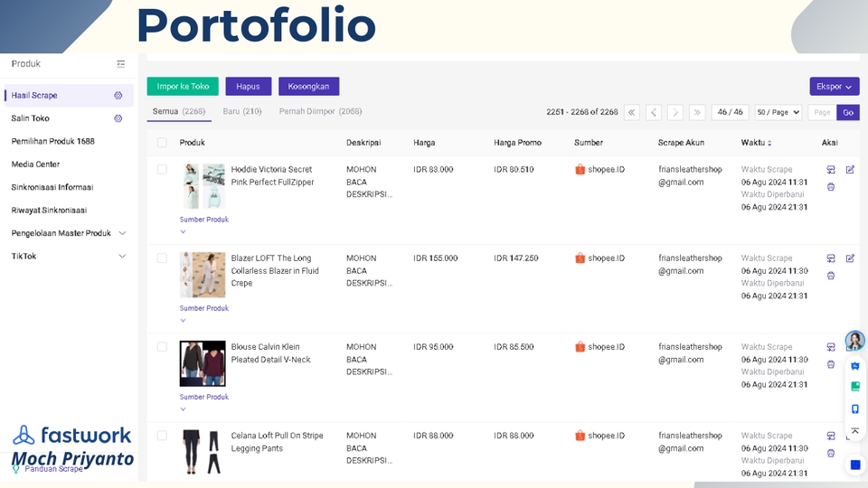Viewport: 868px width, 488px height.
Task: Click import-to-store icon for Hoddie Victoria Secret
Action: (831, 170)
